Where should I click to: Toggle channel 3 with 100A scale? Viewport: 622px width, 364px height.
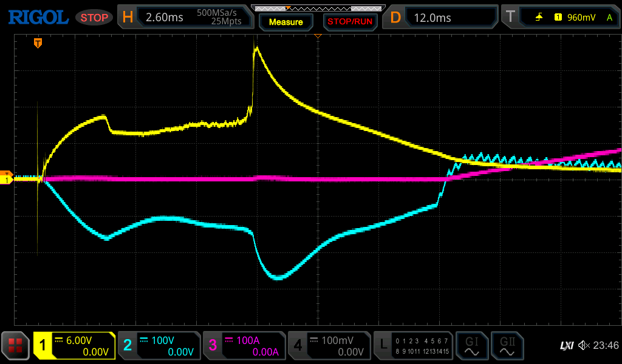pyautogui.click(x=244, y=346)
